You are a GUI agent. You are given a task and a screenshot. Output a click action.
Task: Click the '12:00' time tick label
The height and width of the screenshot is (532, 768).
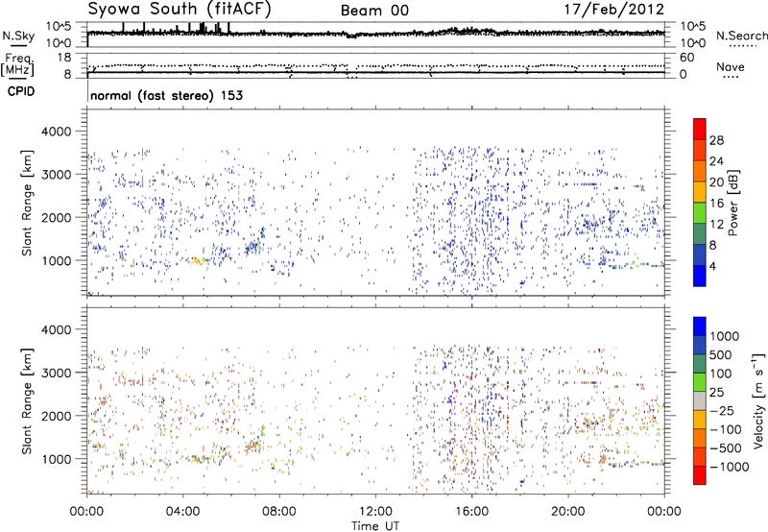375,512
